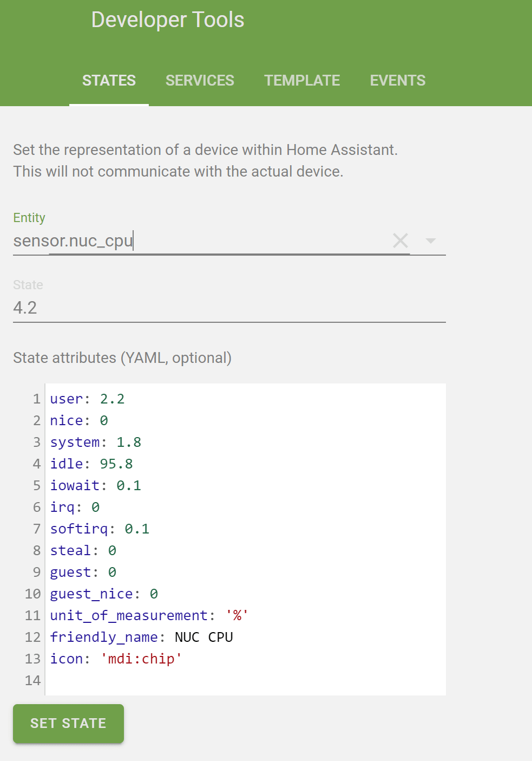Select the friendly_name: NUC CPU line

(141, 637)
